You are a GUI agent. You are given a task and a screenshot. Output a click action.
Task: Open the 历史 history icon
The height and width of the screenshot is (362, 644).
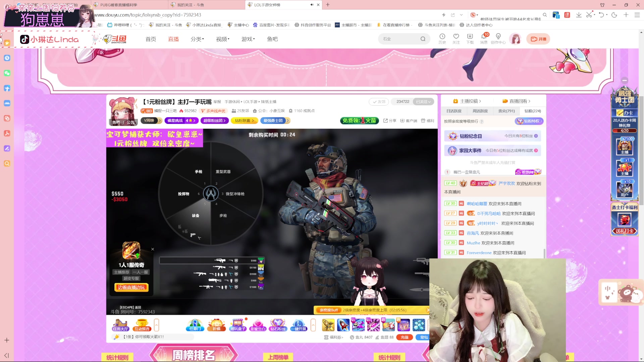[x=442, y=39]
